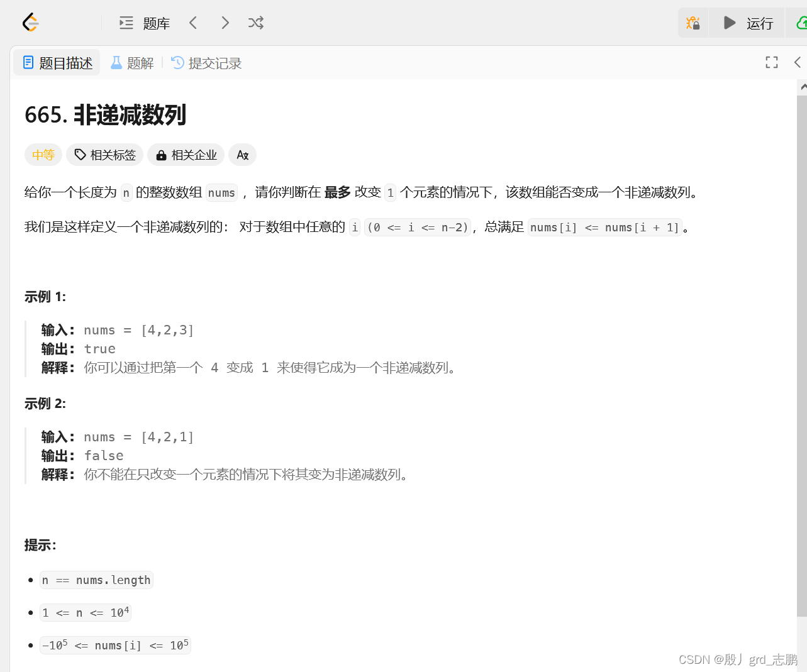Click the 提示 heading
Viewport: 807px width, 672px height.
tap(40, 545)
